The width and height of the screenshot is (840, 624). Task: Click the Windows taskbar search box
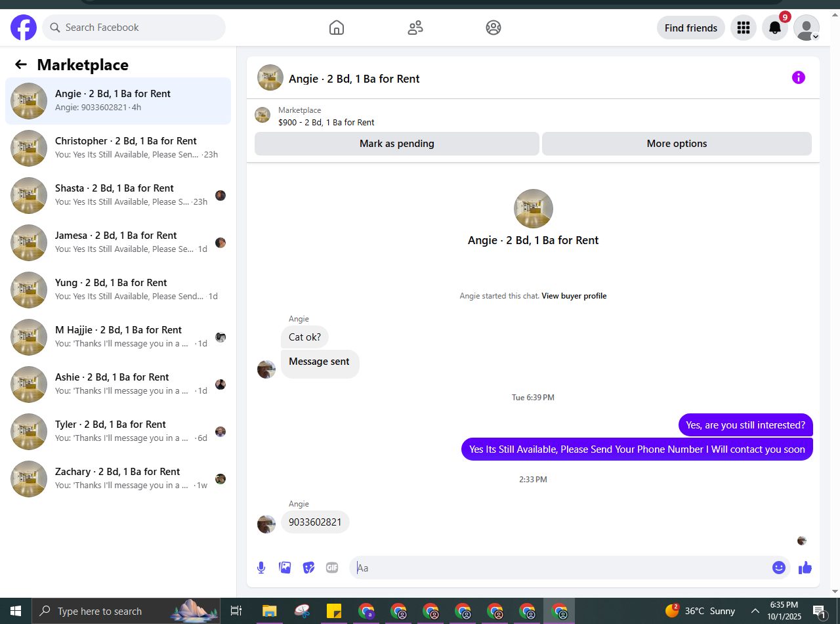[x=127, y=611]
